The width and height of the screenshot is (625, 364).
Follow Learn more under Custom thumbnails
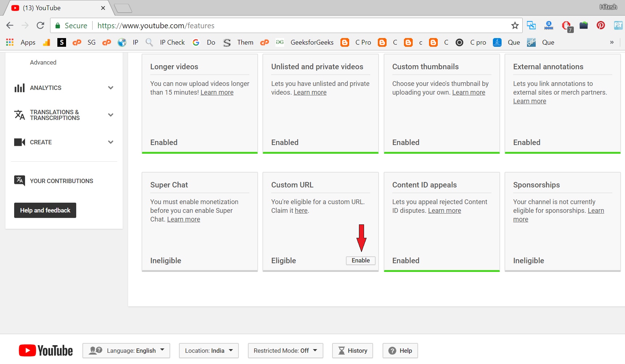[469, 92]
